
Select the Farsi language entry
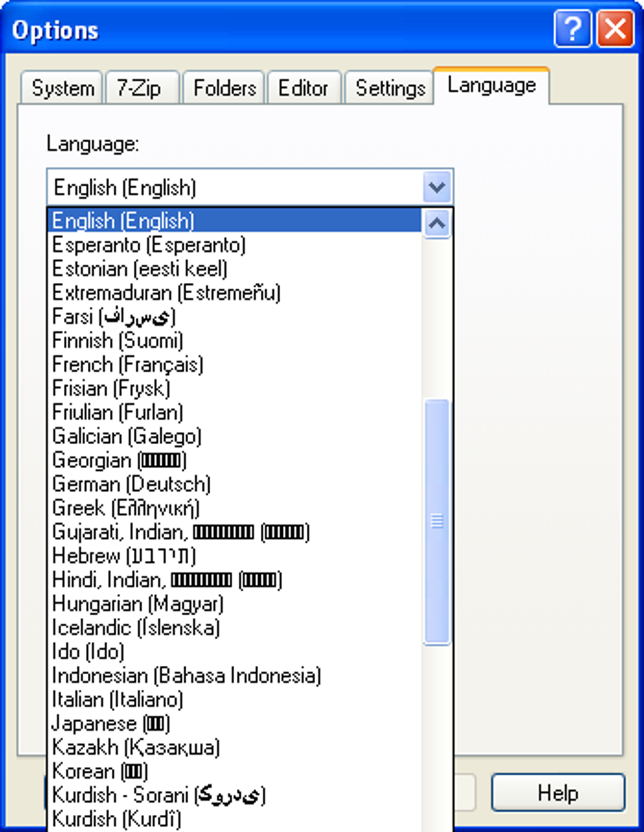click(234, 317)
